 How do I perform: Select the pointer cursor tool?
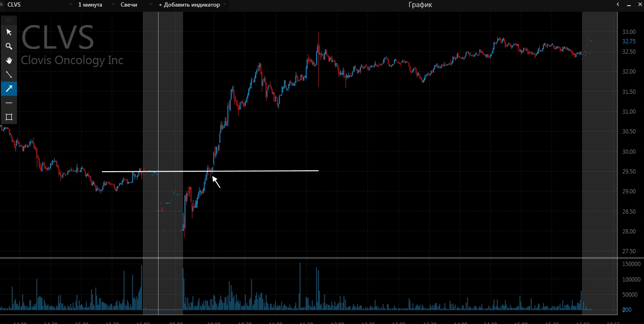[x=8, y=32]
